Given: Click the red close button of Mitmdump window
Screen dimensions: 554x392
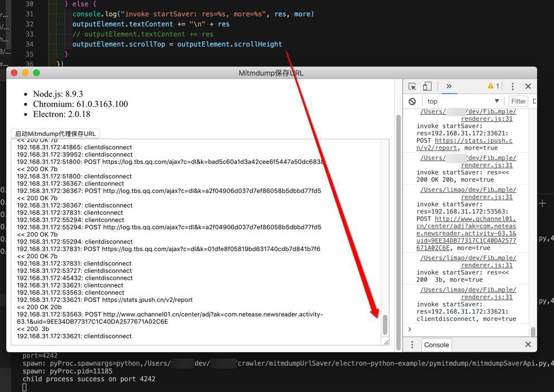Looking at the screenshot, I should click(x=14, y=73).
